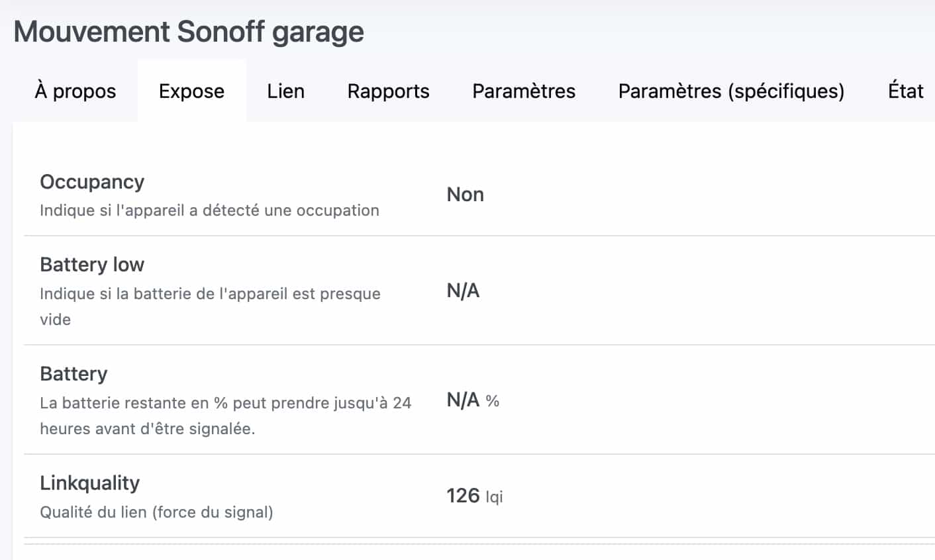Click the Linkquality label
This screenshot has height=560, width=935.
click(x=90, y=483)
